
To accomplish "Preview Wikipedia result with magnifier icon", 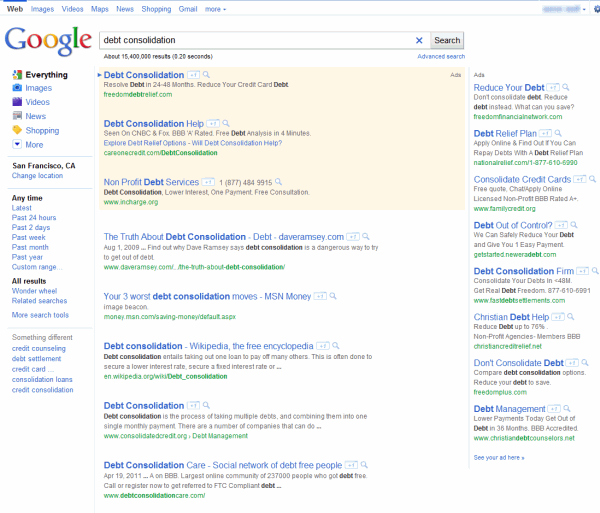I will coord(336,346).
